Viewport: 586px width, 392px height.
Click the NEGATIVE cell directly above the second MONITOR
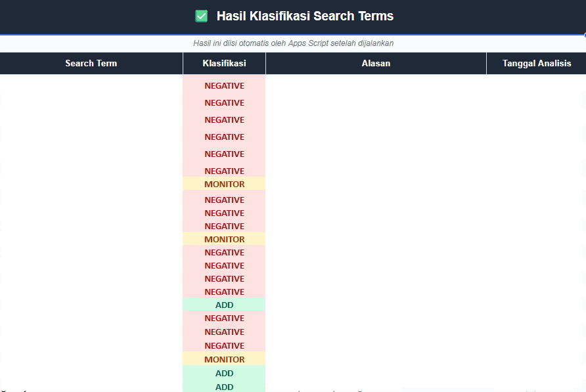[224, 226]
